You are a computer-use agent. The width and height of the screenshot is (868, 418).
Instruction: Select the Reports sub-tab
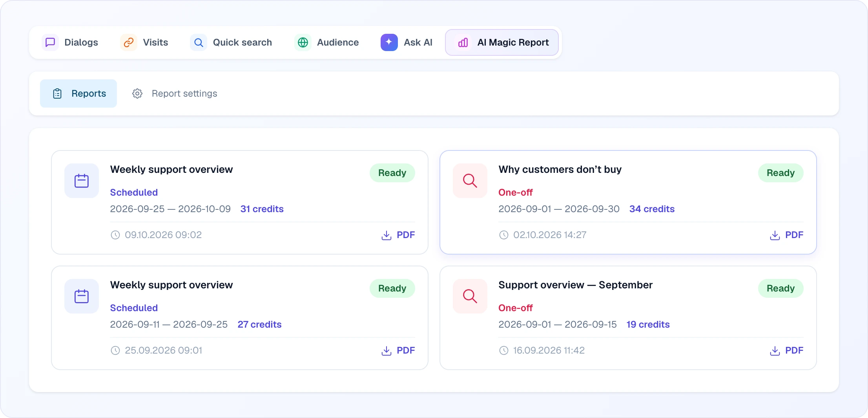pos(78,93)
